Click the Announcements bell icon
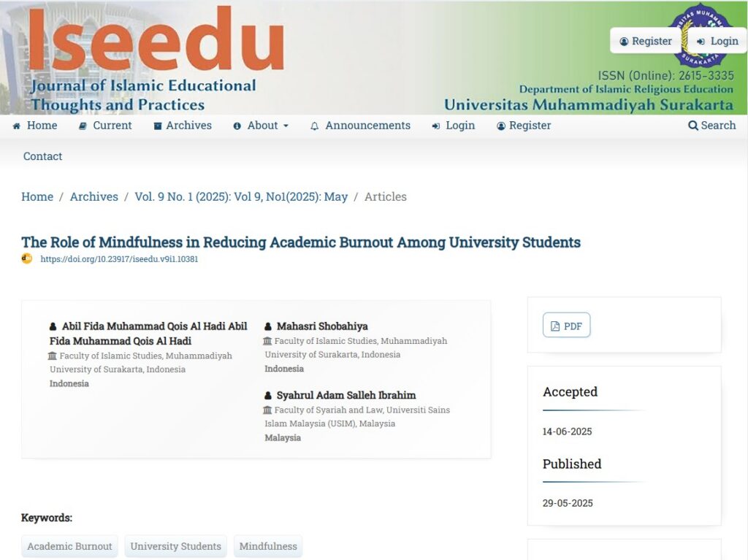748x560 pixels. click(x=314, y=126)
